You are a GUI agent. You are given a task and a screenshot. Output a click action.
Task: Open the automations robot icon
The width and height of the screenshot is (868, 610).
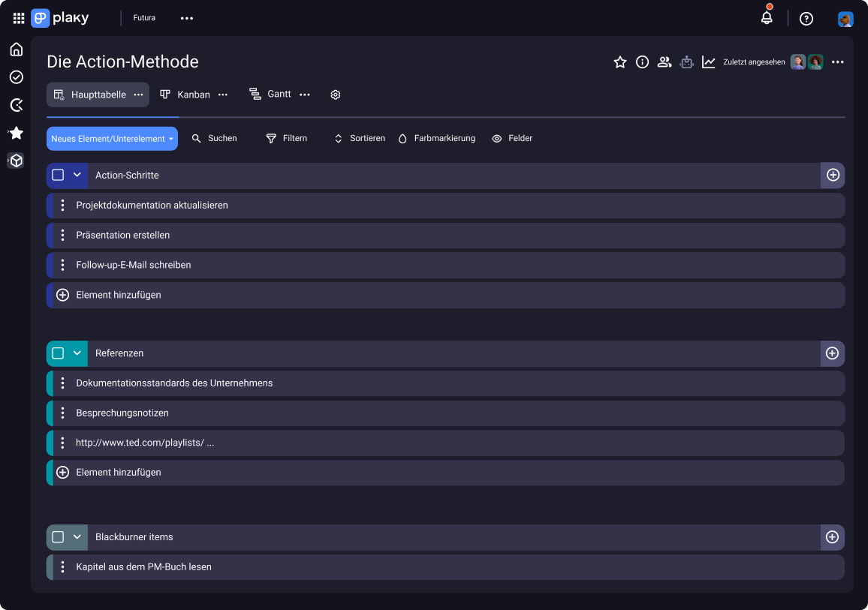686,62
